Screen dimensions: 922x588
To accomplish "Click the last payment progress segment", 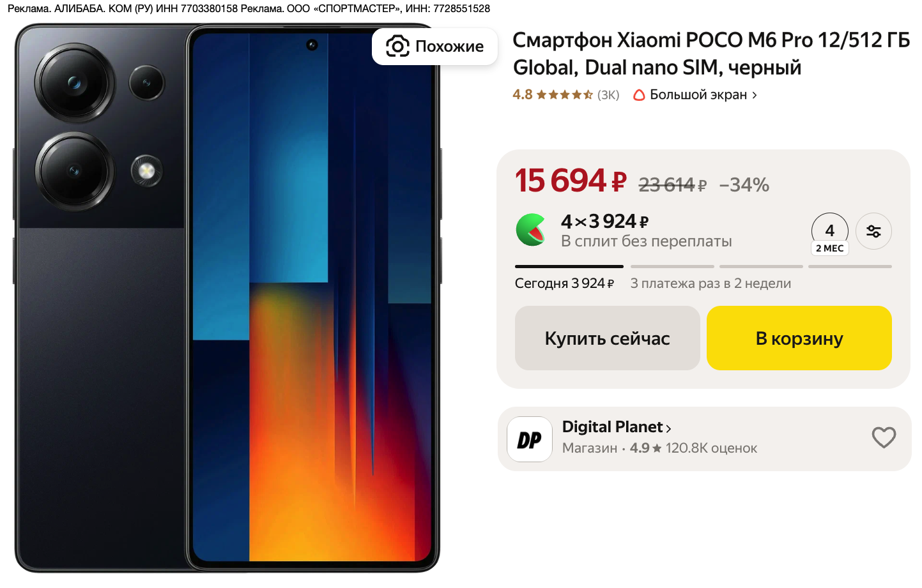I will (x=850, y=266).
